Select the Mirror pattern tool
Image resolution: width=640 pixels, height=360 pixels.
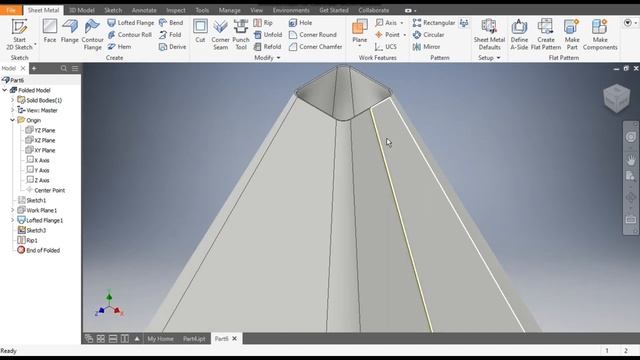click(x=427, y=47)
